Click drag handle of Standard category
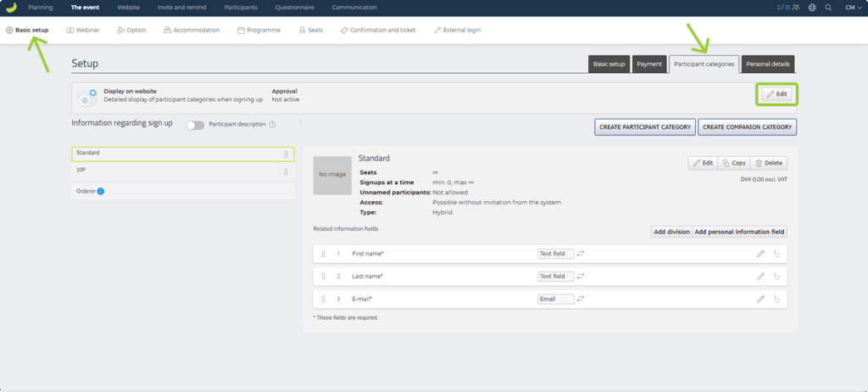 tap(287, 154)
